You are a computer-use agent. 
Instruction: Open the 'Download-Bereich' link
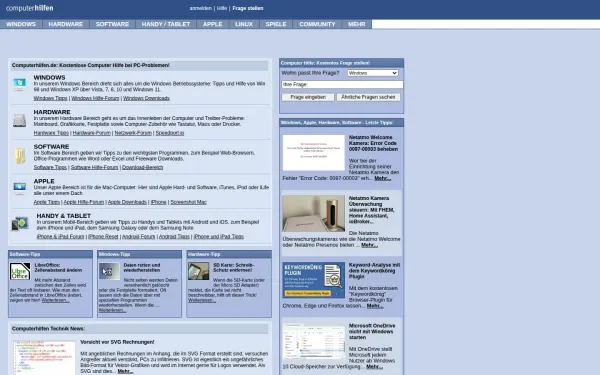142,167
